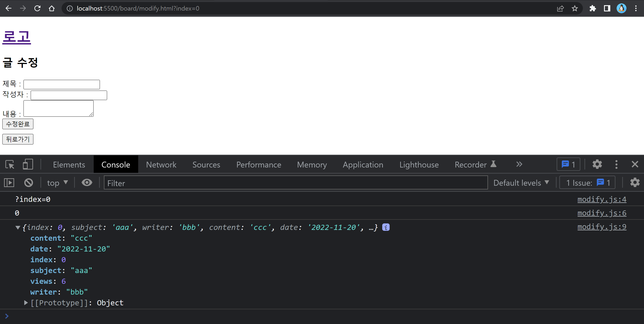Open the Chrome extensions puzzle icon

click(593, 9)
